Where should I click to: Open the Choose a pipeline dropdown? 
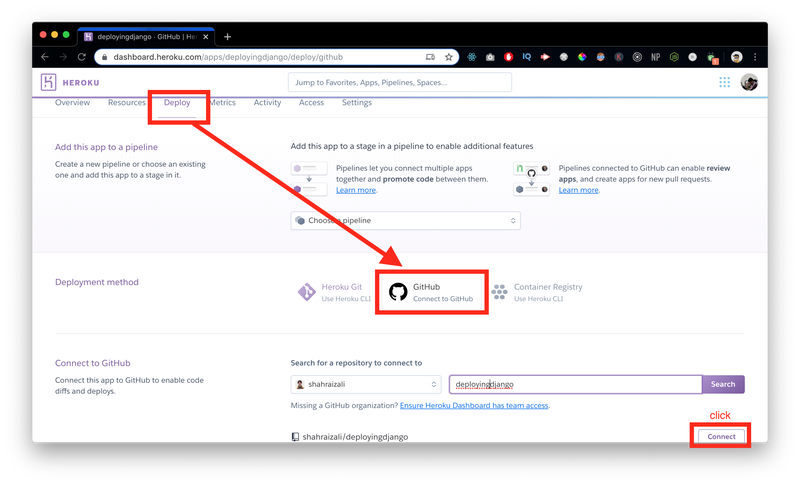(x=406, y=221)
